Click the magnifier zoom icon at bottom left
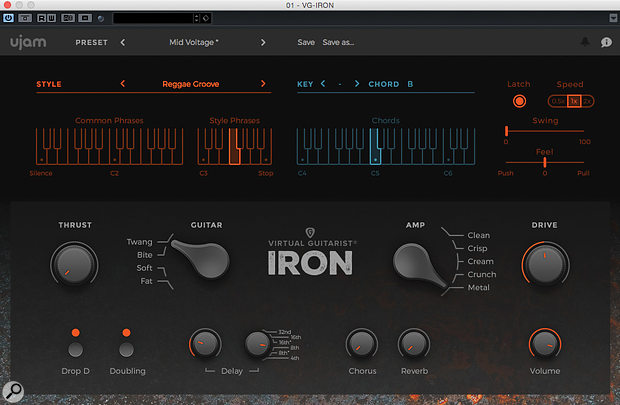Viewport: 620px width, 405px height. (13, 391)
